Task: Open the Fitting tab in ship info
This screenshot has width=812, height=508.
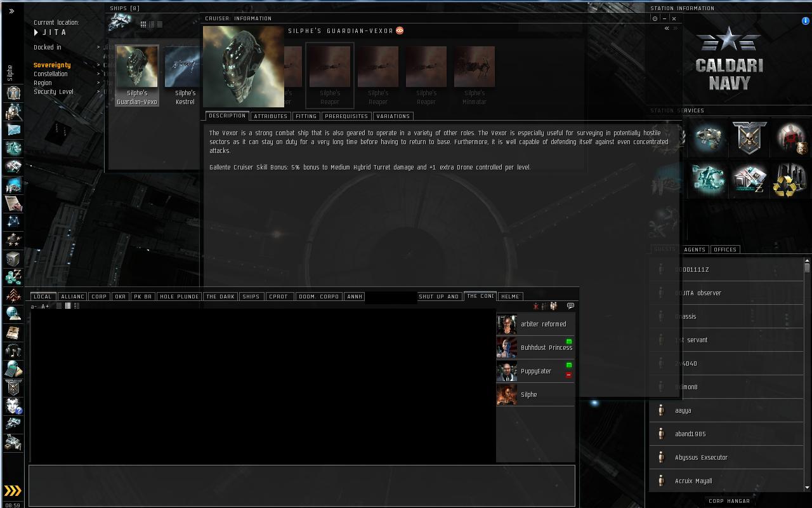Action: tap(306, 116)
